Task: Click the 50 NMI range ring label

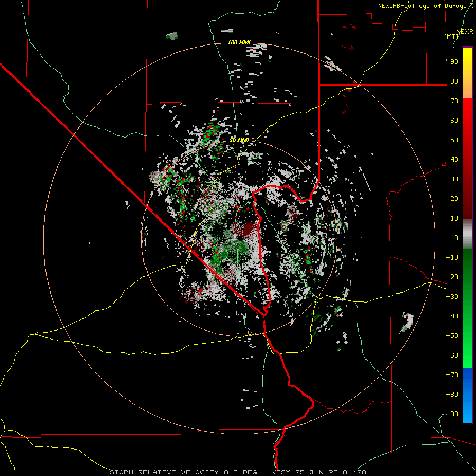Action: (x=239, y=140)
